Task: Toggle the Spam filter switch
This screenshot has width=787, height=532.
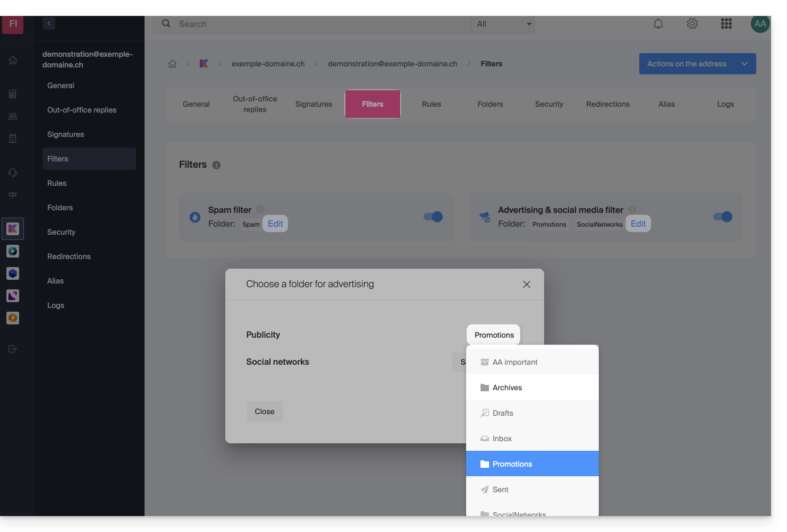Action: click(433, 217)
